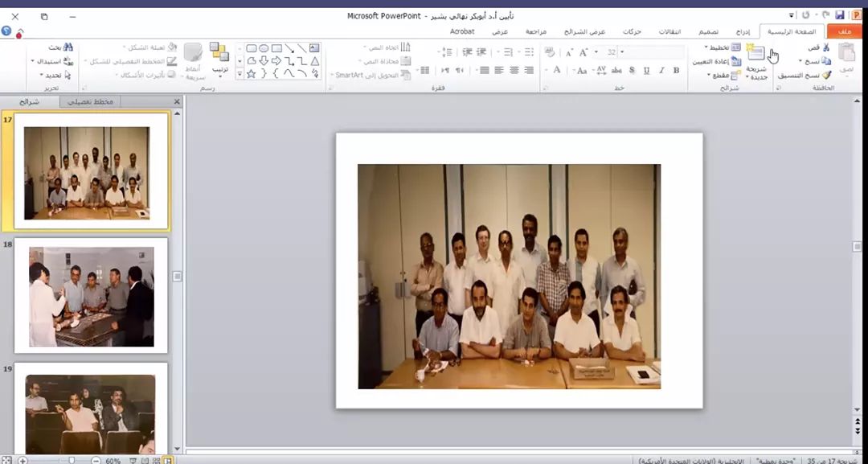Select slide 18 thumbnail
Image resolution: width=868 pixels, height=464 pixels.
pyautogui.click(x=91, y=296)
